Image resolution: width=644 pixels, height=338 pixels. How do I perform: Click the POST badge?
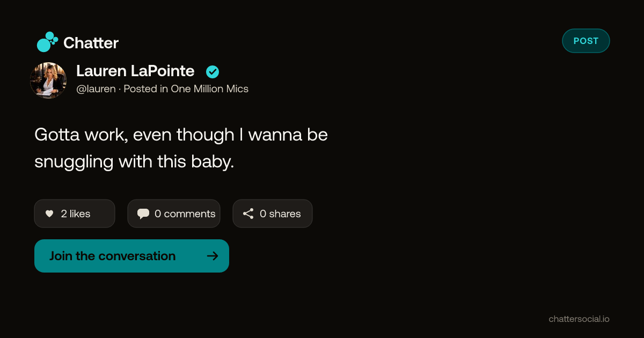[586, 41]
